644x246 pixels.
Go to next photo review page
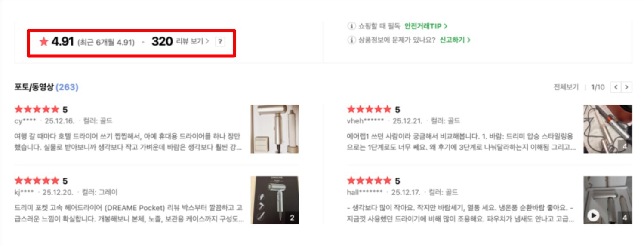(x=627, y=87)
